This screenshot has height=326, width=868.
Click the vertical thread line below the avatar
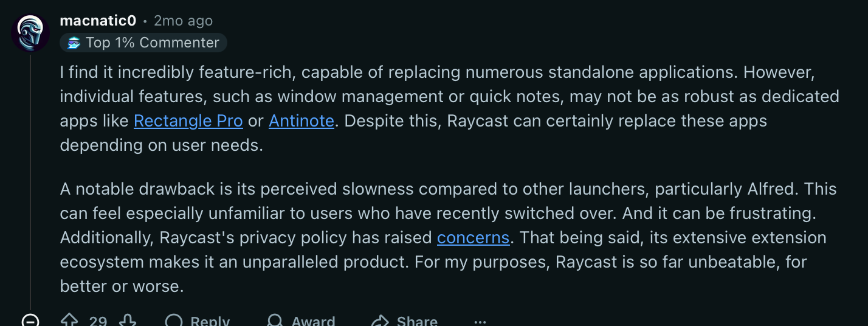coord(30,182)
